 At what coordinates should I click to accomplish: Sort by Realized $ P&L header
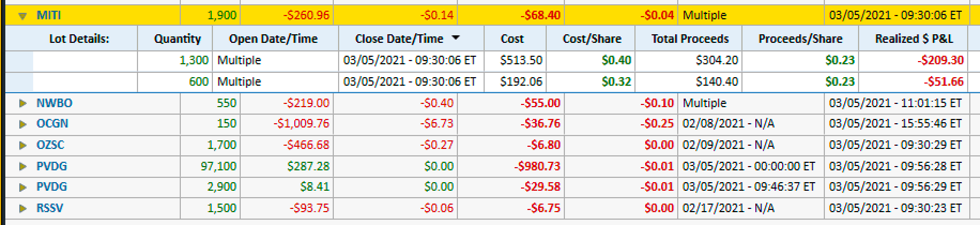click(914, 39)
